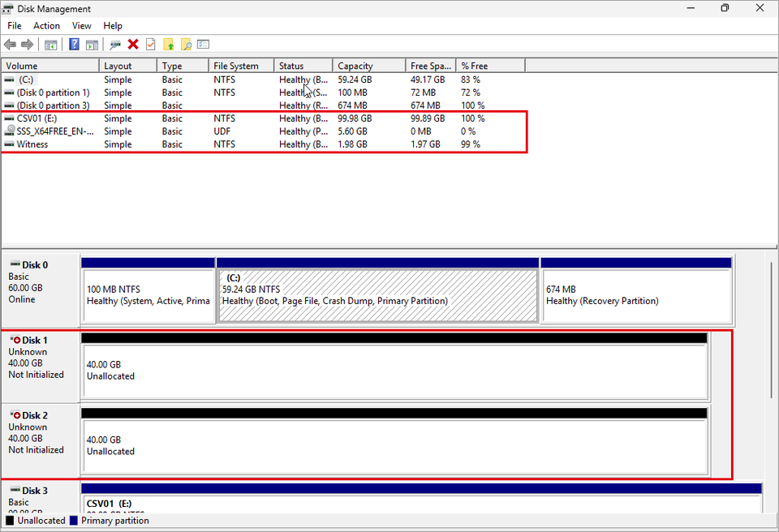Screen dimensions: 779x532
Task: Click the 99.98 GB capacity cell
Action: tap(355, 118)
